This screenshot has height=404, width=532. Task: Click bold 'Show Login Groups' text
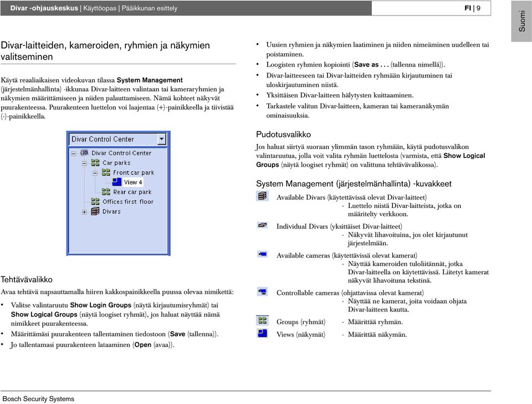coord(100,305)
